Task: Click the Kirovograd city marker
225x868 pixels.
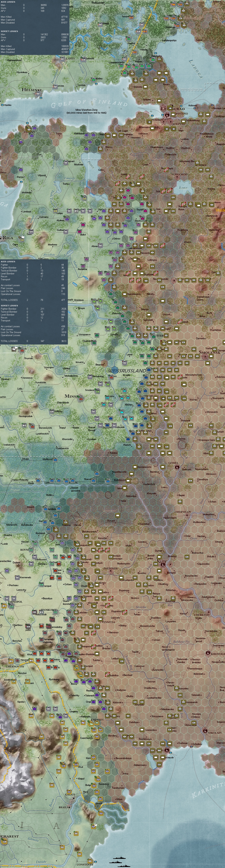Action: click(x=208, y=653)
